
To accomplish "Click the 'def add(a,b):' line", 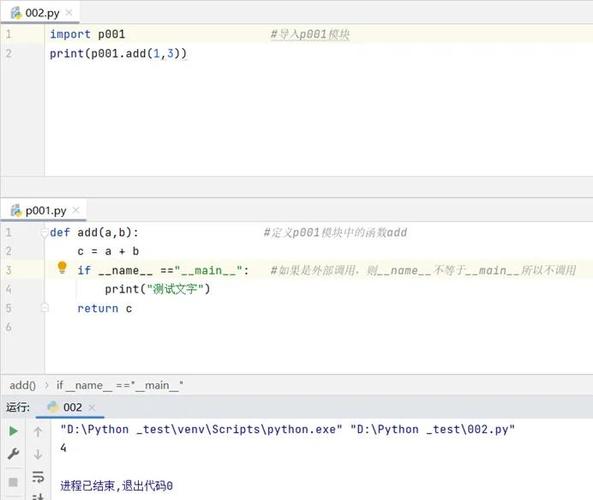I will pos(94,232).
